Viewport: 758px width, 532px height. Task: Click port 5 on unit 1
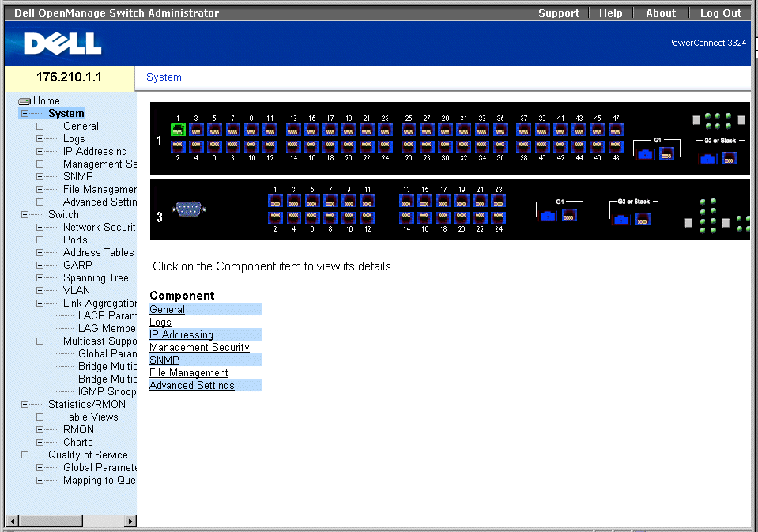pyautogui.click(x=215, y=130)
